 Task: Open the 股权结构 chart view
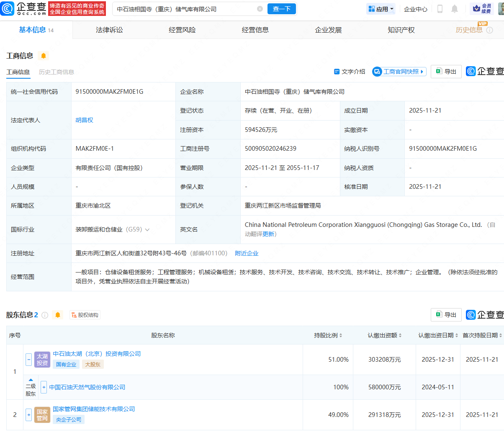(85, 315)
